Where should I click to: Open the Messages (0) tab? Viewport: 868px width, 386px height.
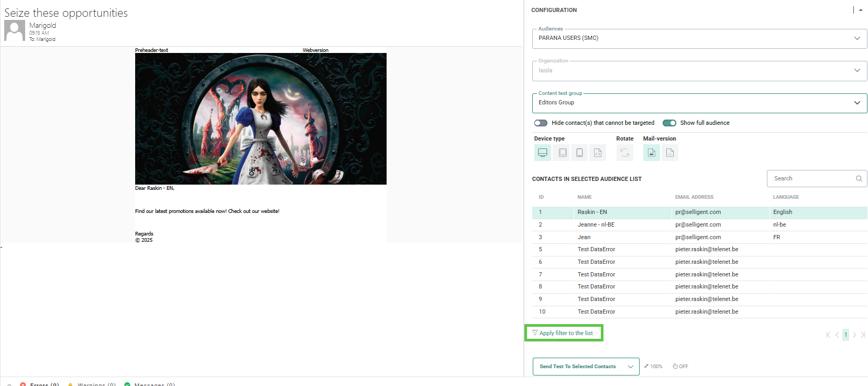point(149,384)
